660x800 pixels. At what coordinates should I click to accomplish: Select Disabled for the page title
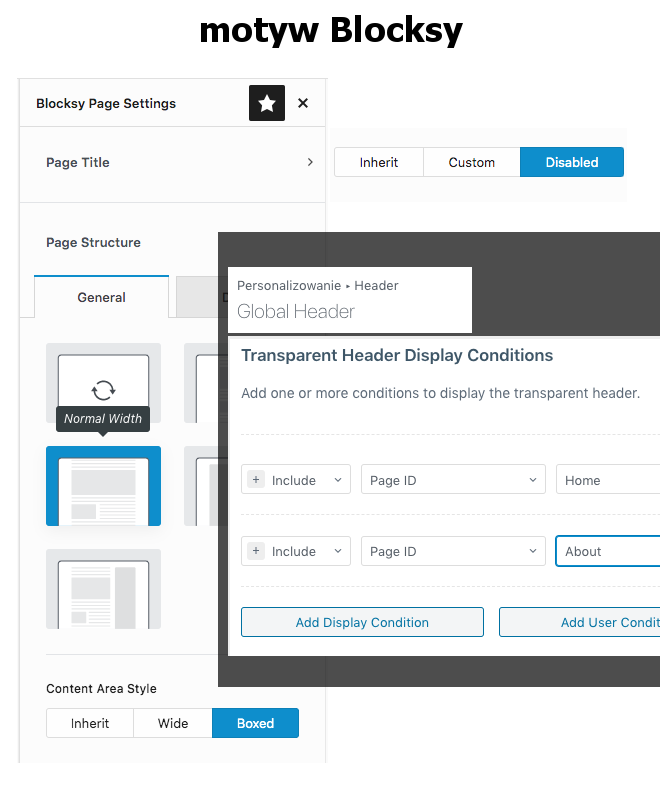point(572,162)
